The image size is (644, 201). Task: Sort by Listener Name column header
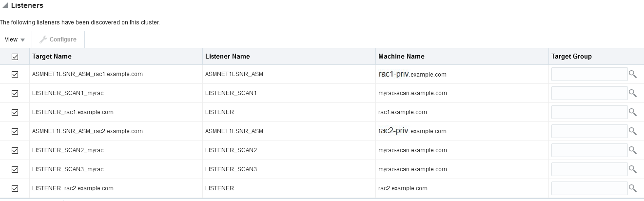(289, 57)
